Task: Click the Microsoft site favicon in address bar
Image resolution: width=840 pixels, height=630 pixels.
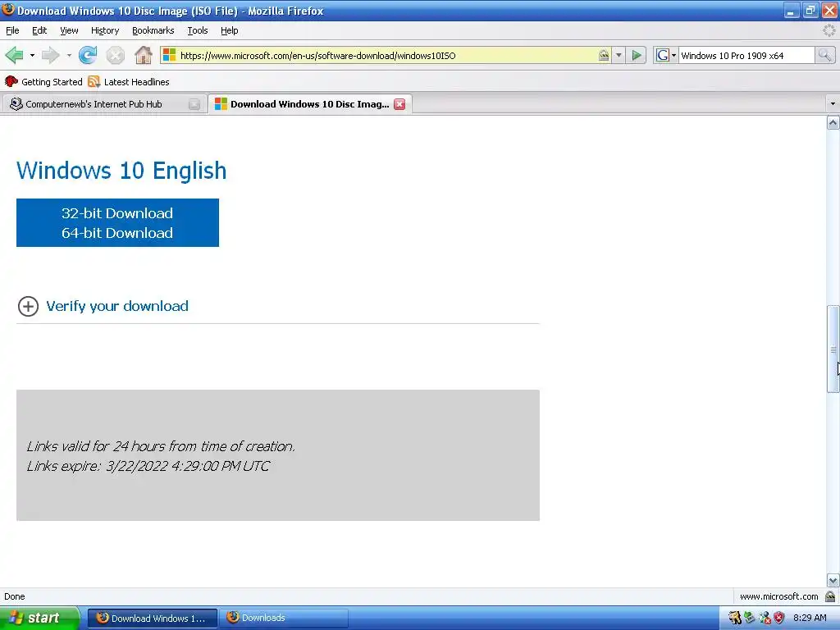Action: point(169,55)
